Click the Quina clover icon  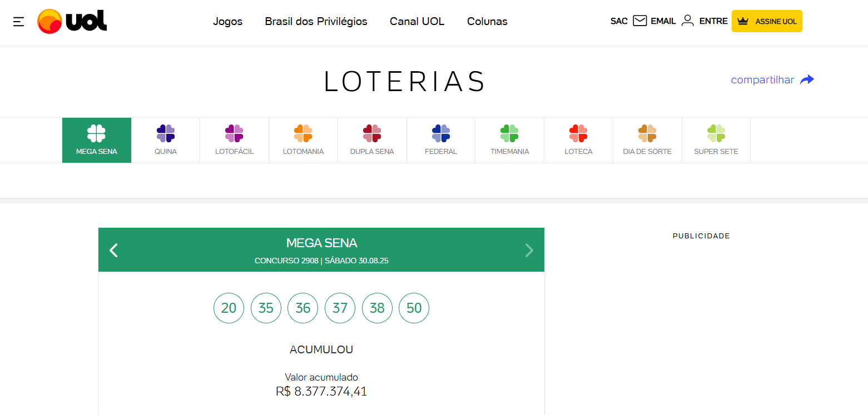pos(166,133)
